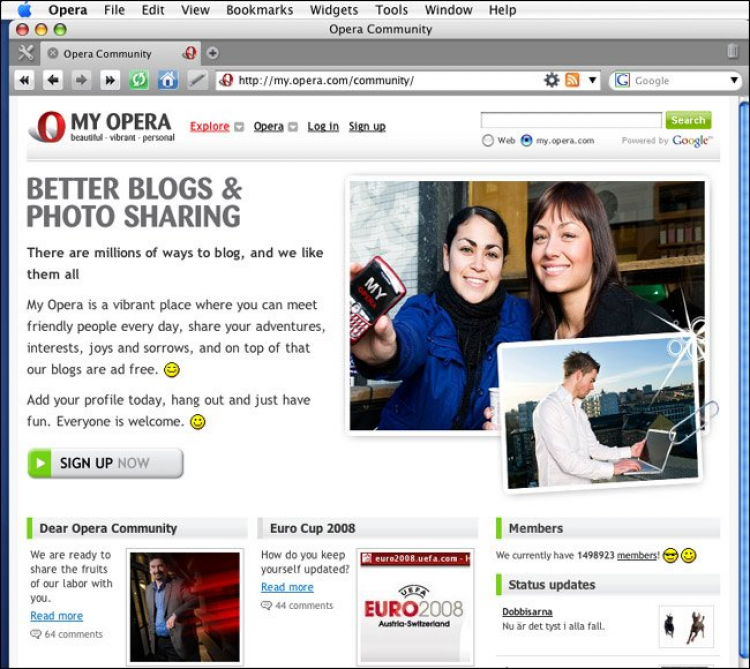Click the Dear Opera Community man photo
The height and width of the screenshot is (669, 750).
185,606
